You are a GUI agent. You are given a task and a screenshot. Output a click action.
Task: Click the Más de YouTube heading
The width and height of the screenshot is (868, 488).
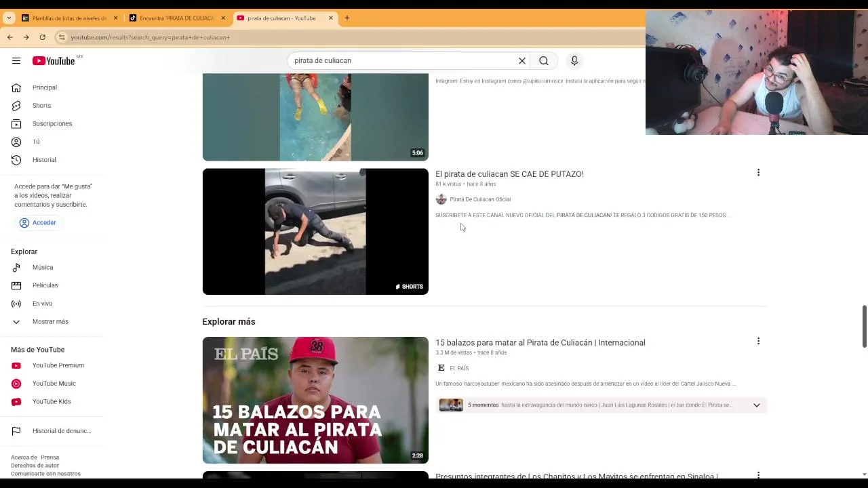coord(37,350)
